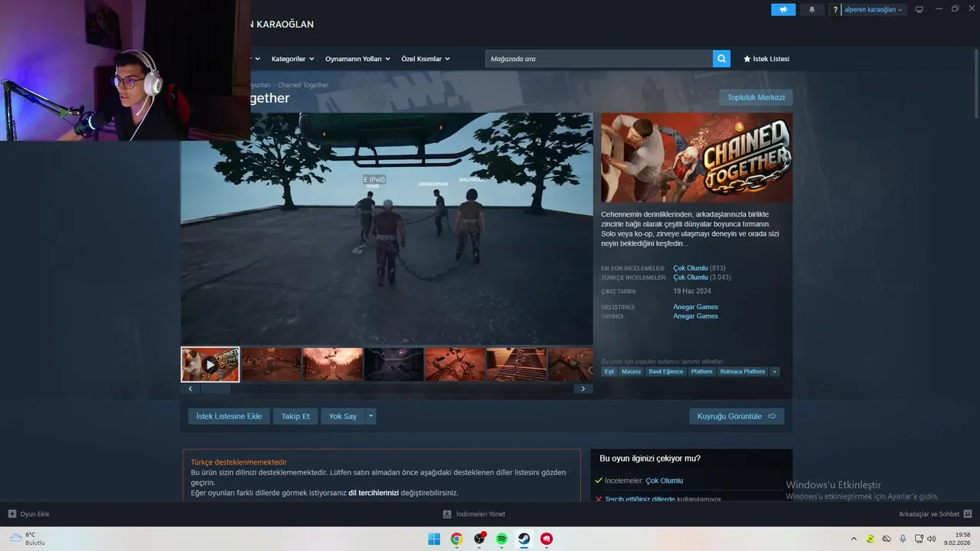This screenshot has width=980, height=551.
Task: Select the Eşli tag
Action: click(609, 372)
